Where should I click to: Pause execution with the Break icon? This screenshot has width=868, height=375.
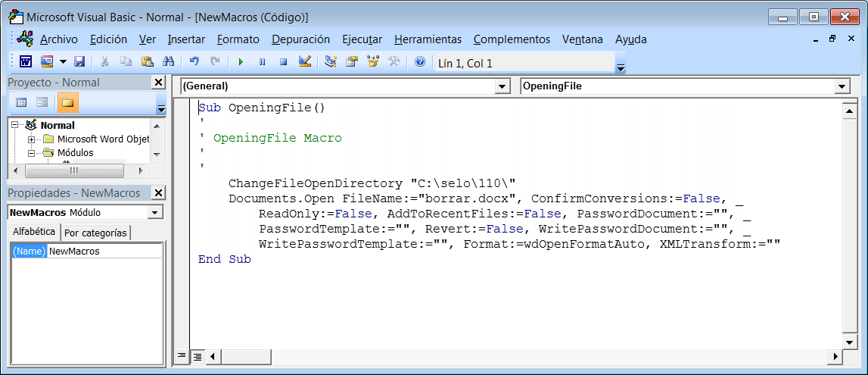point(263,62)
